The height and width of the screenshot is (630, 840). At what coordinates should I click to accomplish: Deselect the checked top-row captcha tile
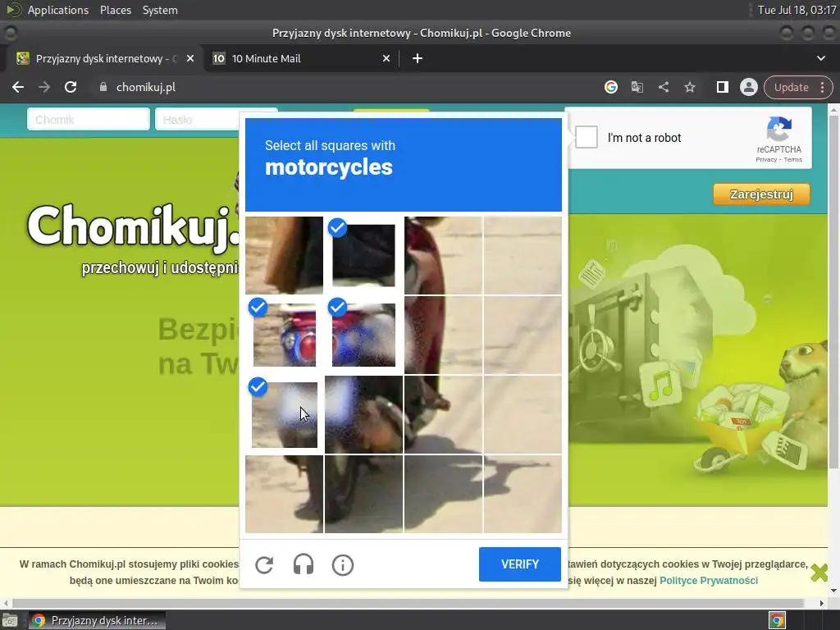coord(363,255)
